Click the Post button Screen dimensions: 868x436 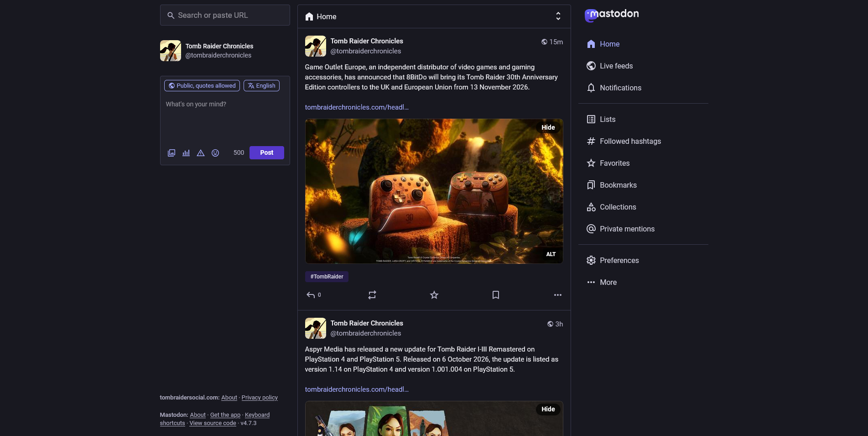[266, 152]
